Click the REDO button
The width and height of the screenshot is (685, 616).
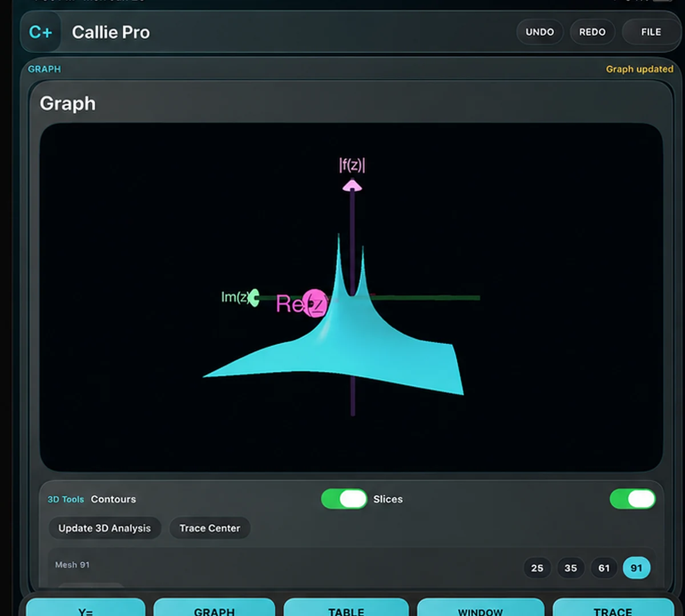tap(592, 32)
